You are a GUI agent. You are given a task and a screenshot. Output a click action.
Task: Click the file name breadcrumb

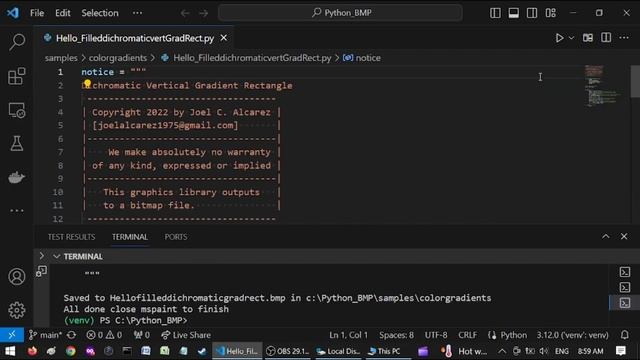coord(252,58)
